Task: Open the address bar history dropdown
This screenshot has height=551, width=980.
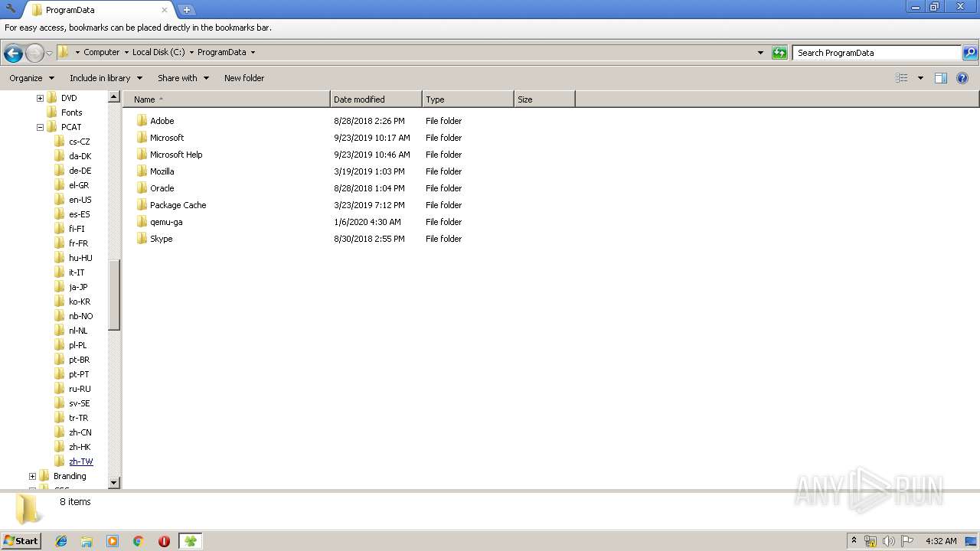Action: click(760, 53)
